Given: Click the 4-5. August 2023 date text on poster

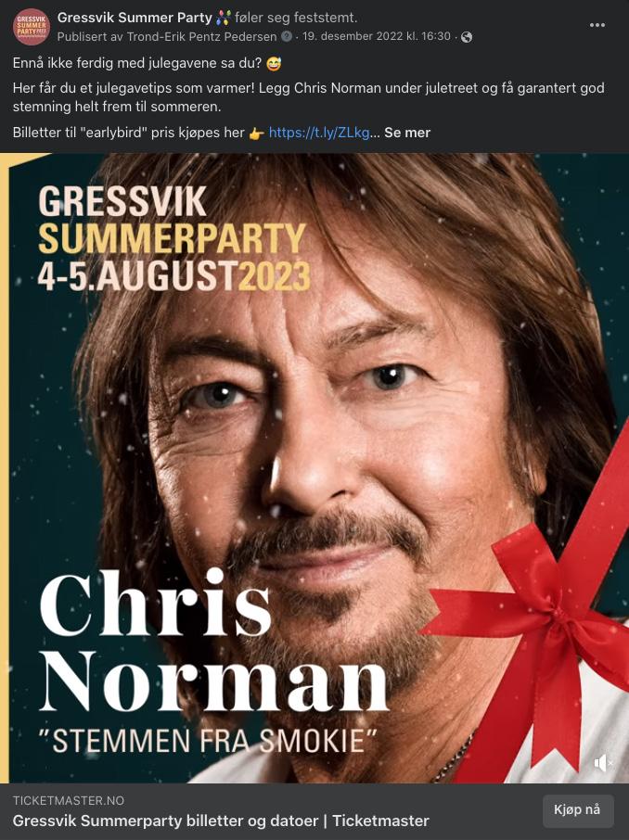Looking at the screenshot, I should point(174,276).
